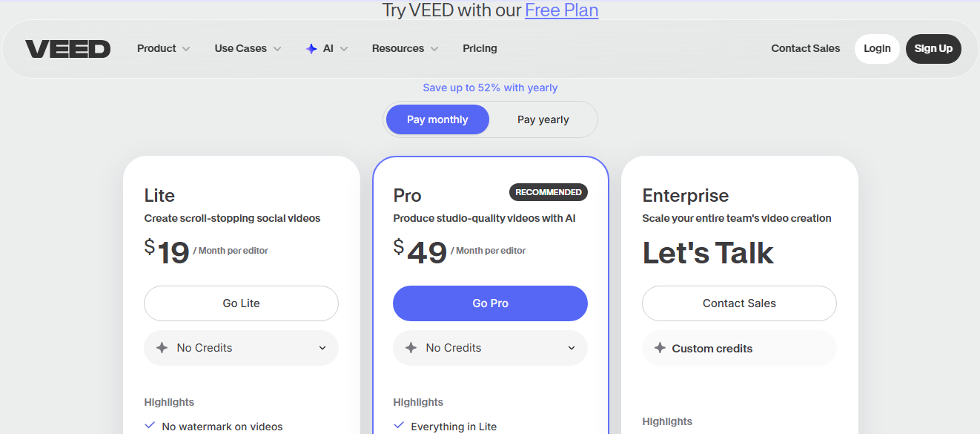Expand the Resources dropdown menu

pyautogui.click(x=405, y=49)
